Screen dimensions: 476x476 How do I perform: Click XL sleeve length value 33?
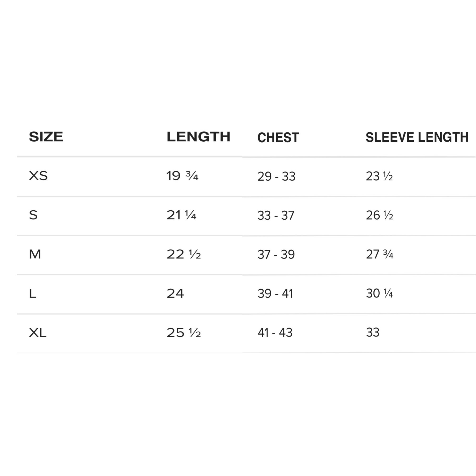tap(372, 333)
